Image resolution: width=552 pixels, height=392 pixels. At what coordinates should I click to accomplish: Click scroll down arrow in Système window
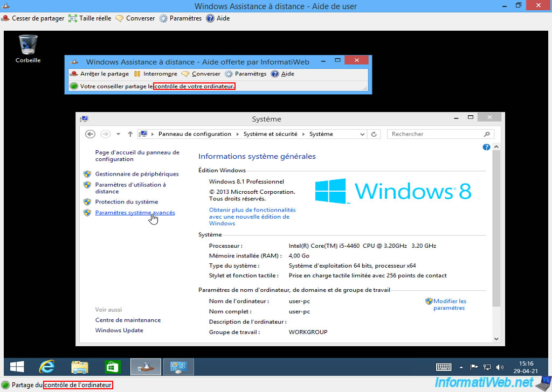tap(496, 339)
